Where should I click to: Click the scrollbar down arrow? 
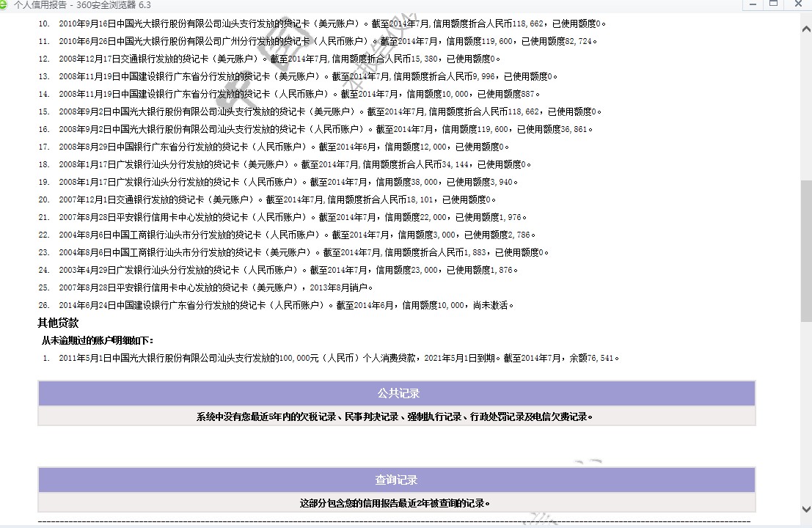click(806, 510)
